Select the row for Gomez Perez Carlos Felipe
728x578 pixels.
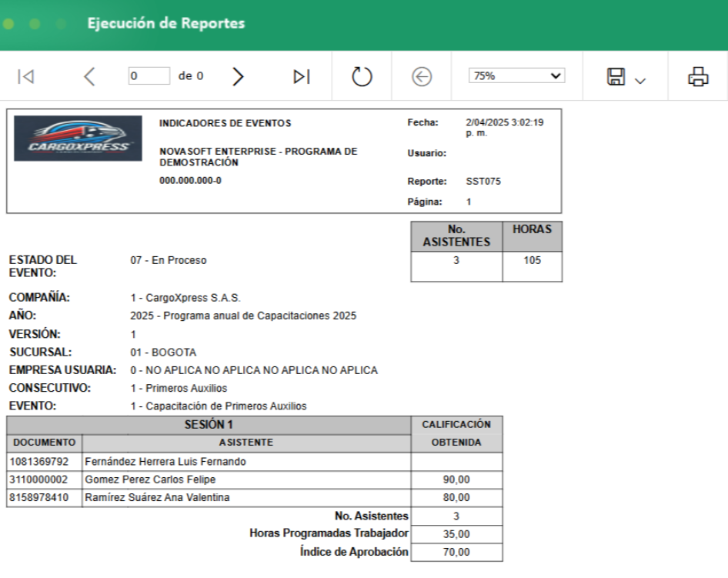coord(154,480)
